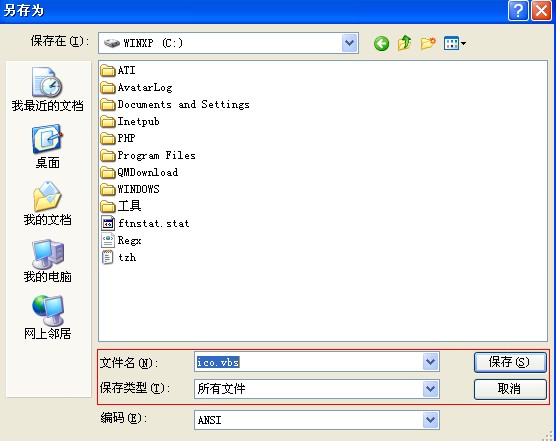Select the WINDOWS folder

point(130,189)
